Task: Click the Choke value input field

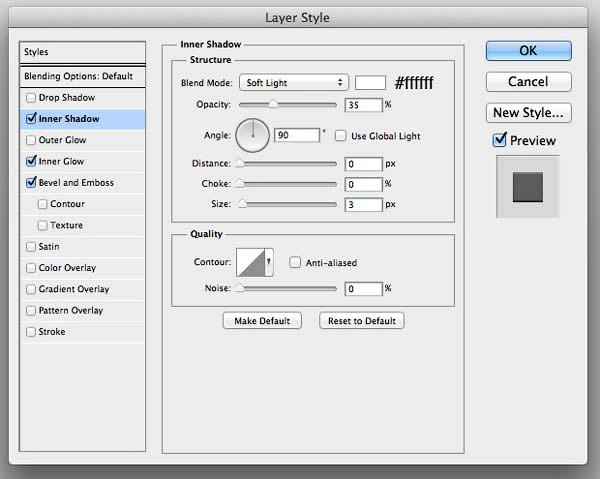Action: (x=364, y=184)
